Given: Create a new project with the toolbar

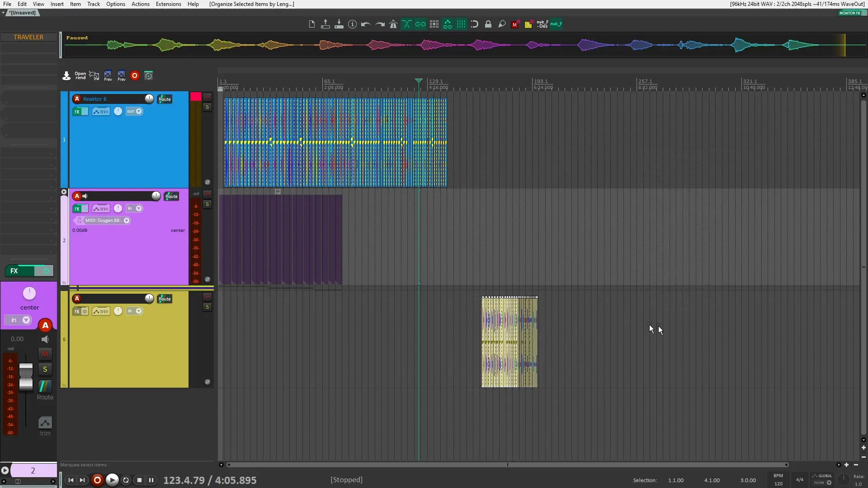Looking at the screenshot, I should click(311, 24).
